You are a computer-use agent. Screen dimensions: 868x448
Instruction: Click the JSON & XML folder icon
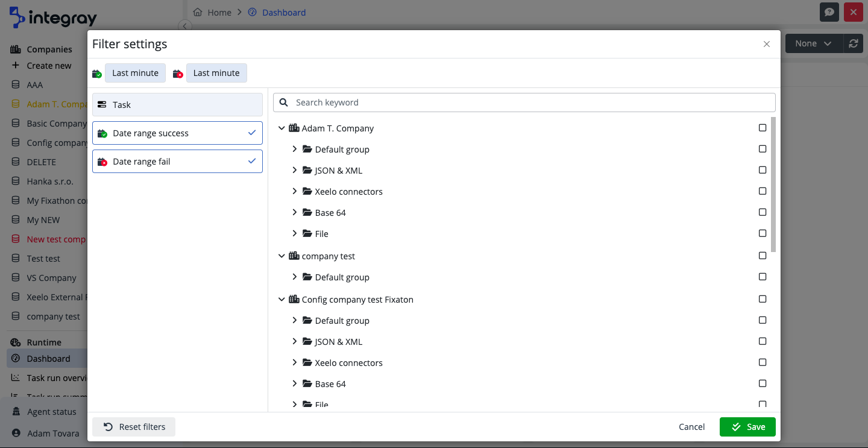[x=307, y=170]
